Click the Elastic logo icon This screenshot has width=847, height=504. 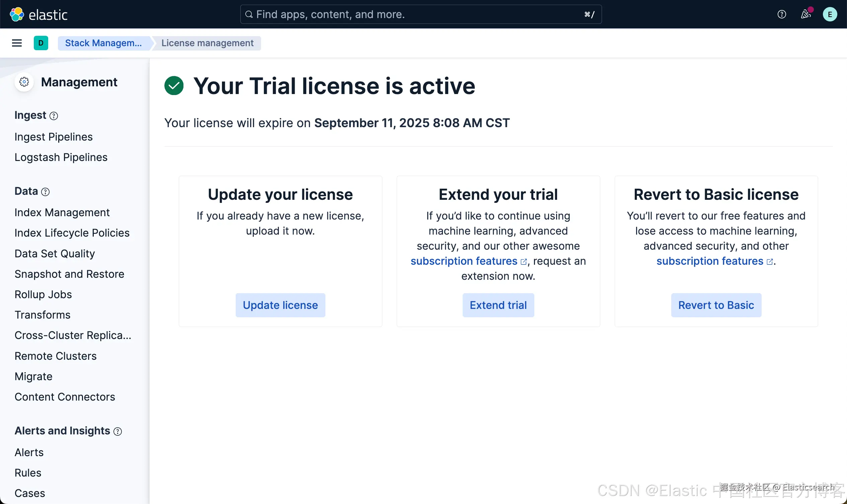[17, 14]
